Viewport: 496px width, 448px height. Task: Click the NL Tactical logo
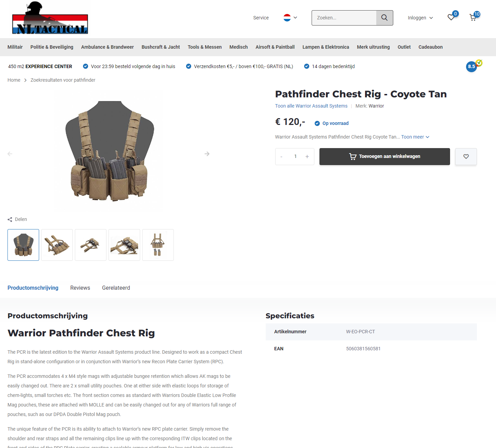click(50, 18)
